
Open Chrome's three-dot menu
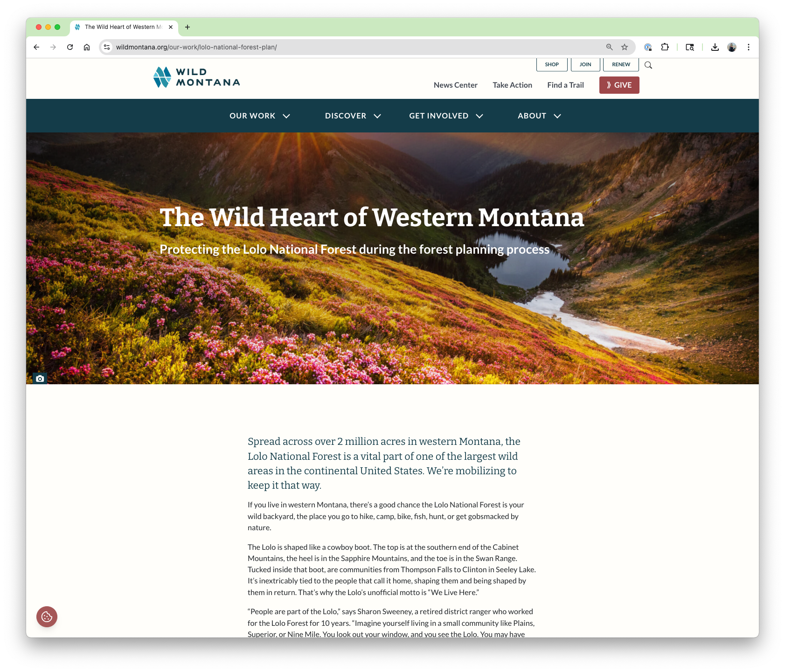749,47
